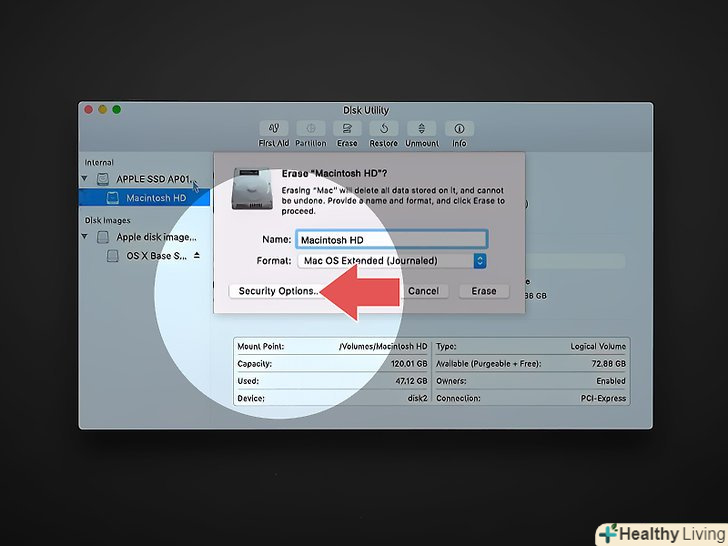Click the green zoom window button

point(117,110)
